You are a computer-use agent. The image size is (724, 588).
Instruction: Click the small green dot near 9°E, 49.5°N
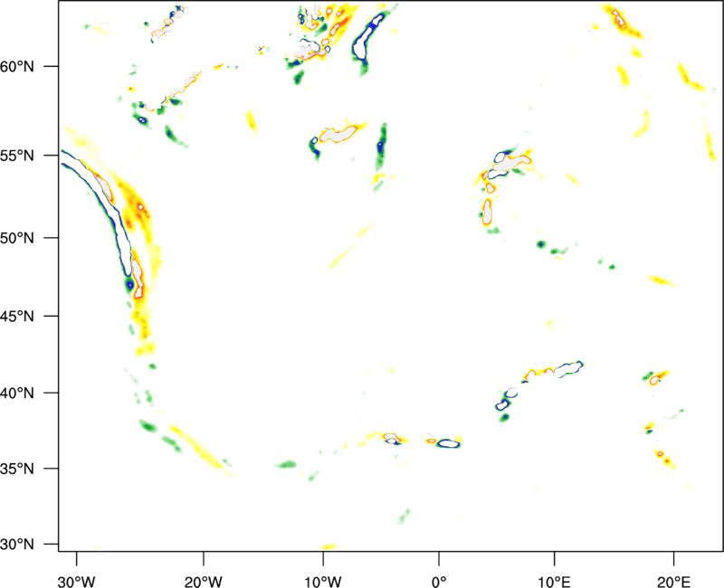[x=541, y=244]
